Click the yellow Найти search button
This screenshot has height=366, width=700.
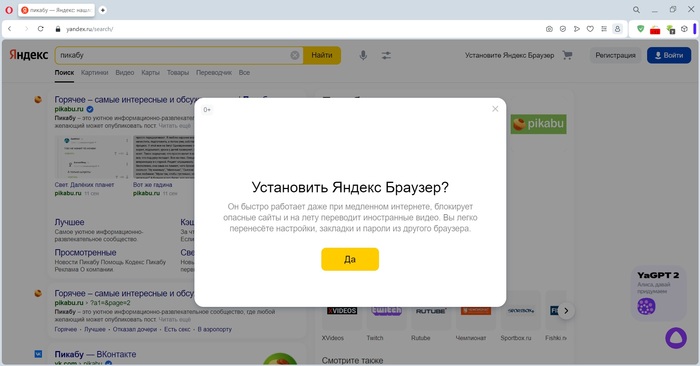[x=322, y=55]
